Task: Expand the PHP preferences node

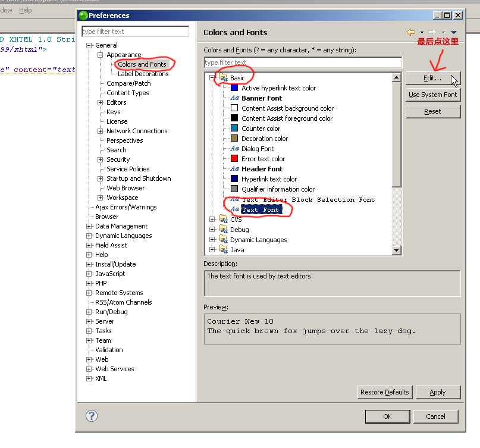Action: 89,283
